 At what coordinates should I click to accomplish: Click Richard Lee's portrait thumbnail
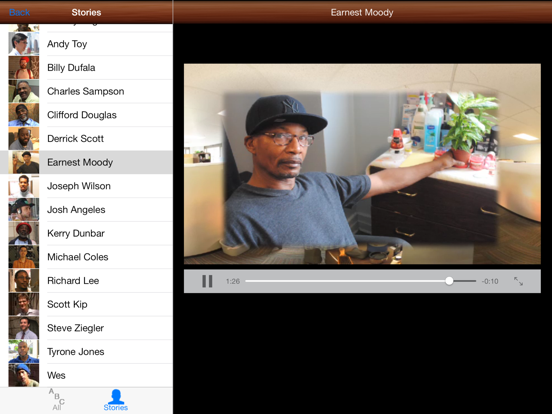24,281
